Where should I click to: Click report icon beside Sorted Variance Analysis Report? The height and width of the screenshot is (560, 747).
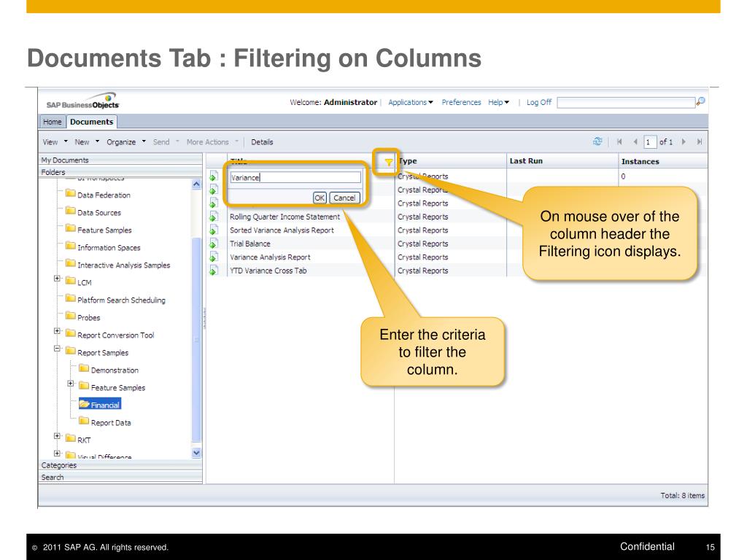tap(214, 230)
